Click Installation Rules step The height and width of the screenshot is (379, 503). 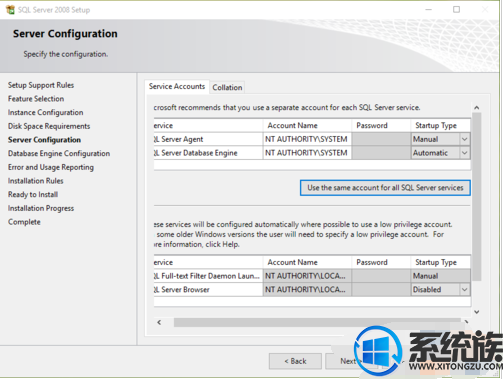(36, 181)
